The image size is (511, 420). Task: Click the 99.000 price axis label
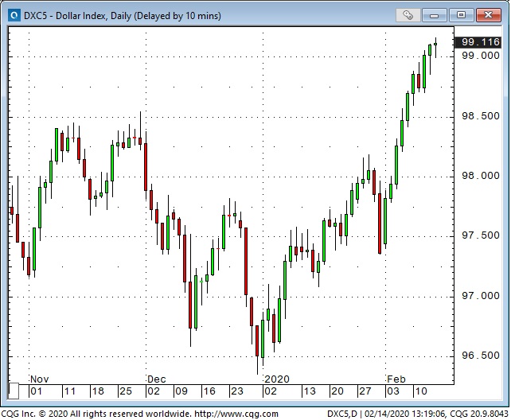tap(481, 56)
